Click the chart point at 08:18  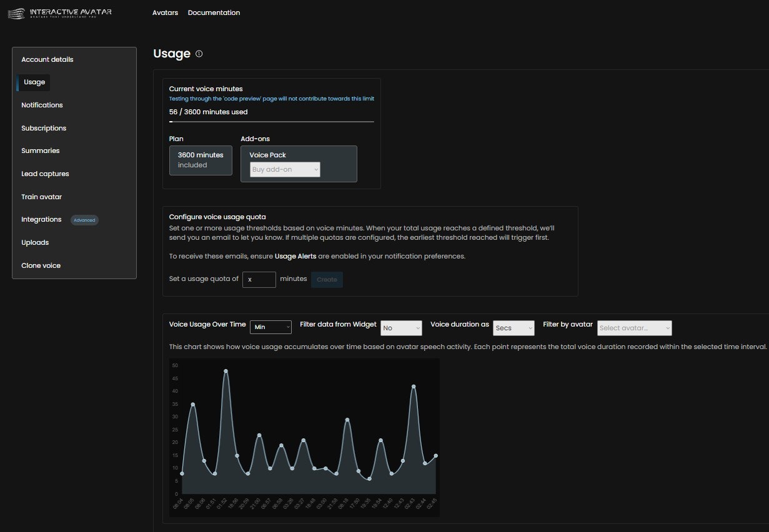(x=347, y=420)
